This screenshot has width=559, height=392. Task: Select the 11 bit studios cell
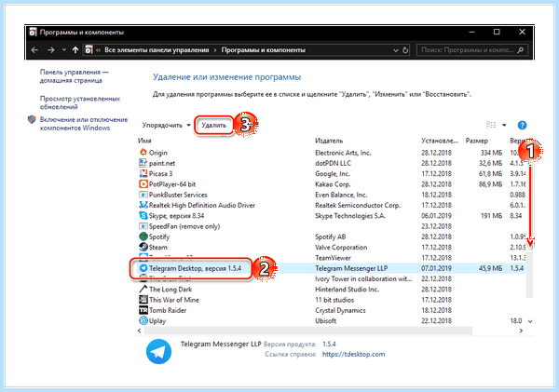334,300
